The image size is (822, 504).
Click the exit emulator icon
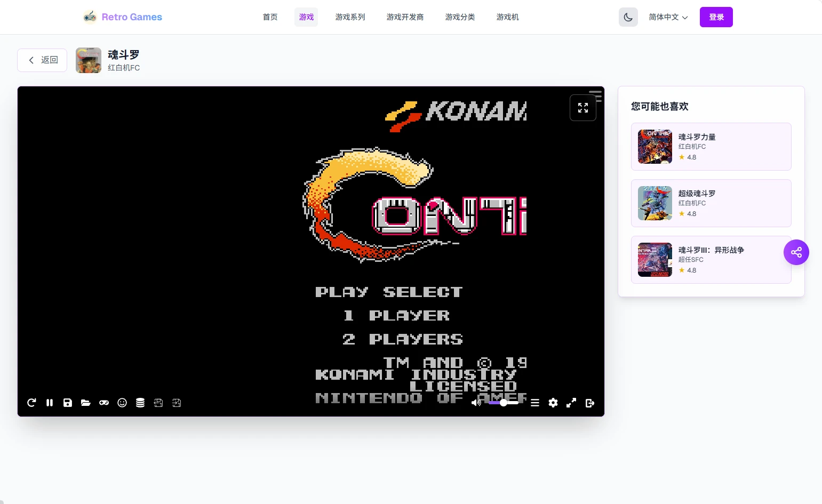589,403
